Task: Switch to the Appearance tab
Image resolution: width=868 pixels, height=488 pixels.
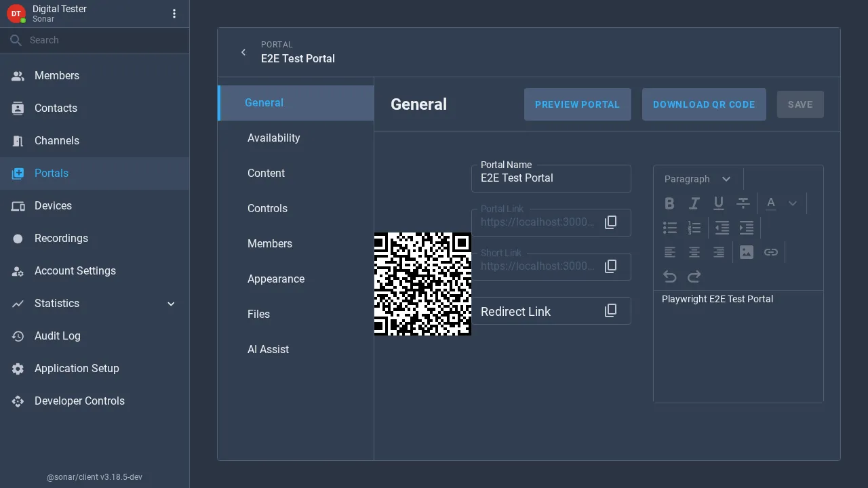Action: point(296,279)
